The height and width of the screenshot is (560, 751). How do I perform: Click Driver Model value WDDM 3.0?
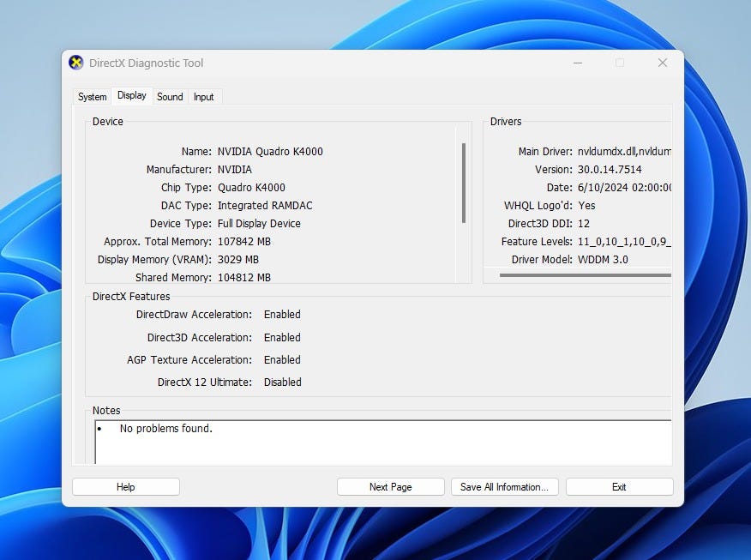[603, 260]
